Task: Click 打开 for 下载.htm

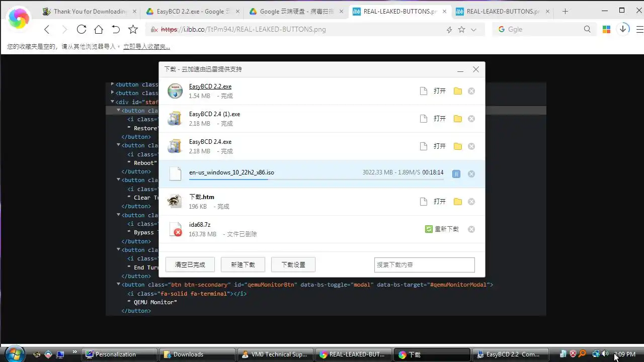Action: [x=440, y=202]
